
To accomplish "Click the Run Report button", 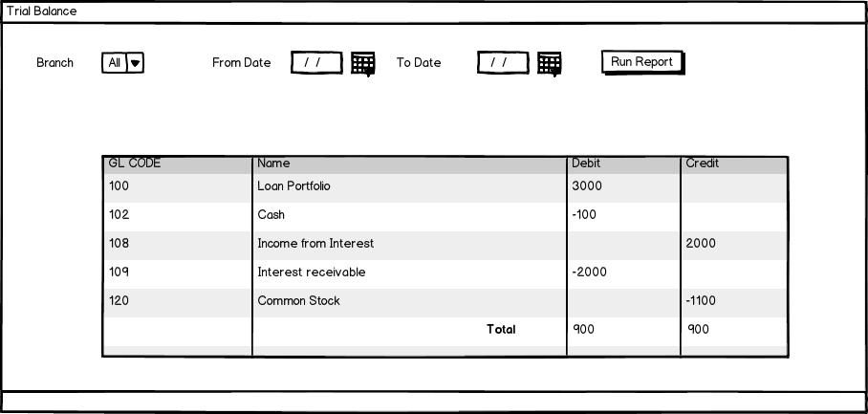I will [x=642, y=62].
